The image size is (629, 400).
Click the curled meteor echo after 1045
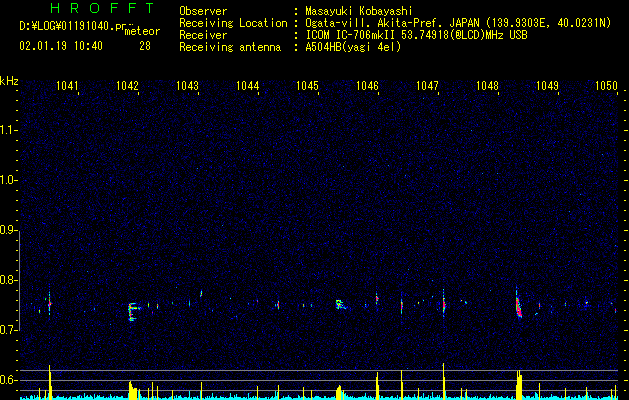click(340, 305)
